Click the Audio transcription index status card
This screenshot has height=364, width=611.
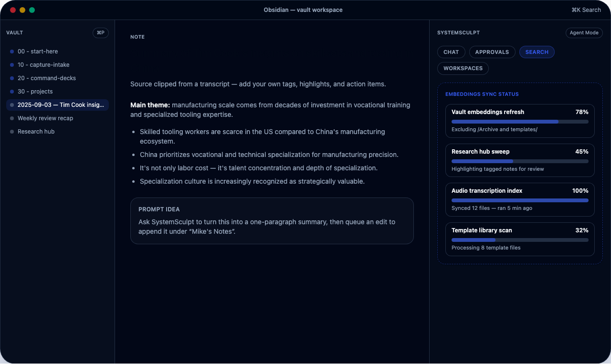click(x=520, y=199)
